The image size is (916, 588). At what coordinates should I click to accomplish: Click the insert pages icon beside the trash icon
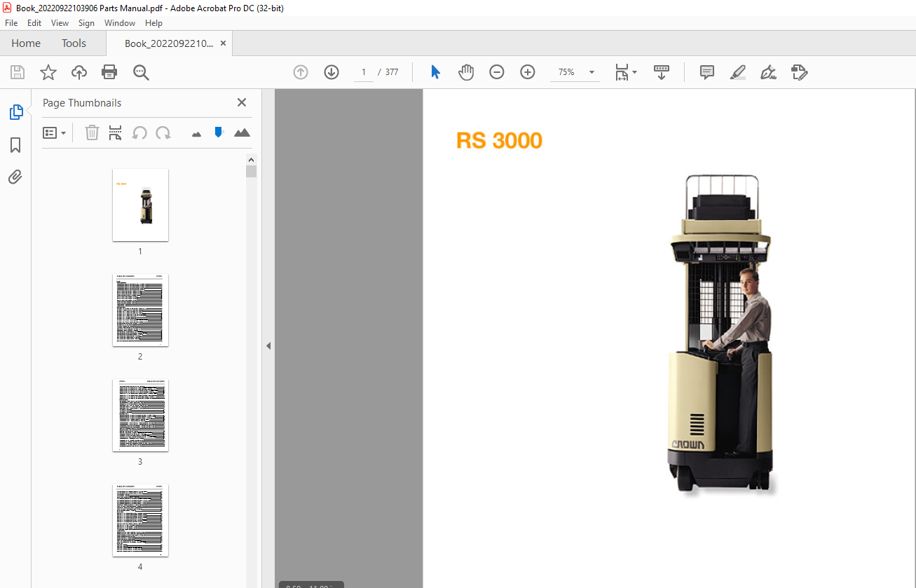116,132
